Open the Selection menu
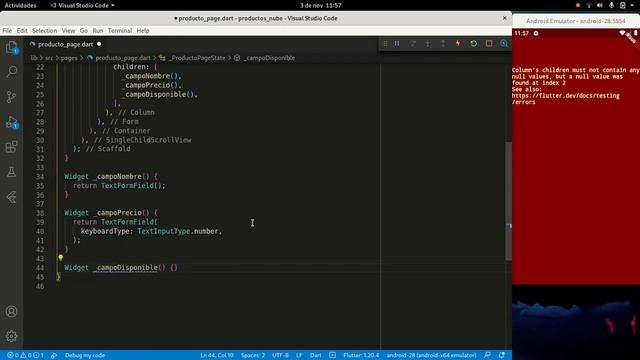The height and width of the screenshot is (360, 640). (44, 31)
